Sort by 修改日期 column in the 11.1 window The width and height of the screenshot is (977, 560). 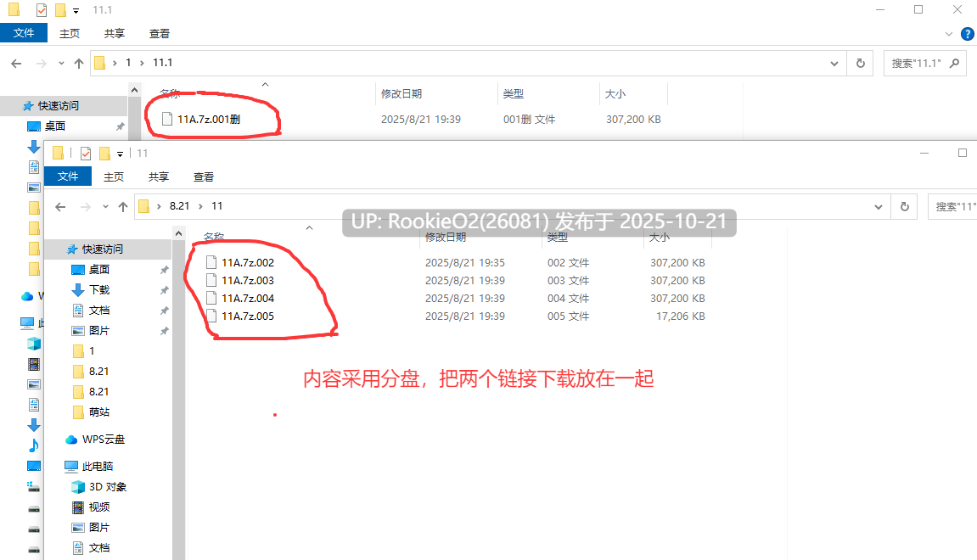point(401,93)
